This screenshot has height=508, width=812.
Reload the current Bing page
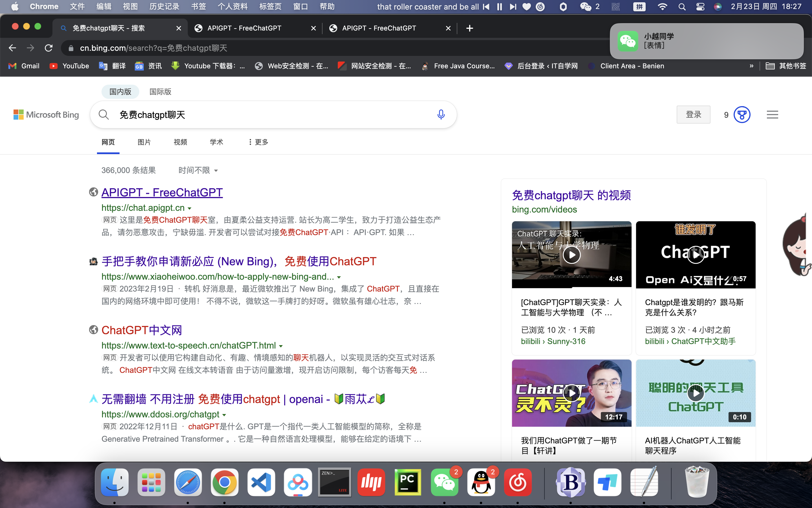(x=49, y=48)
